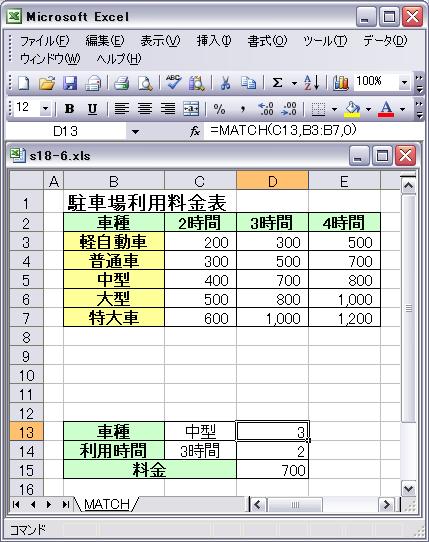Viewport: 429px width, 542px height.
Task: Open the font size dropdown
Action: tap(45, 109)
